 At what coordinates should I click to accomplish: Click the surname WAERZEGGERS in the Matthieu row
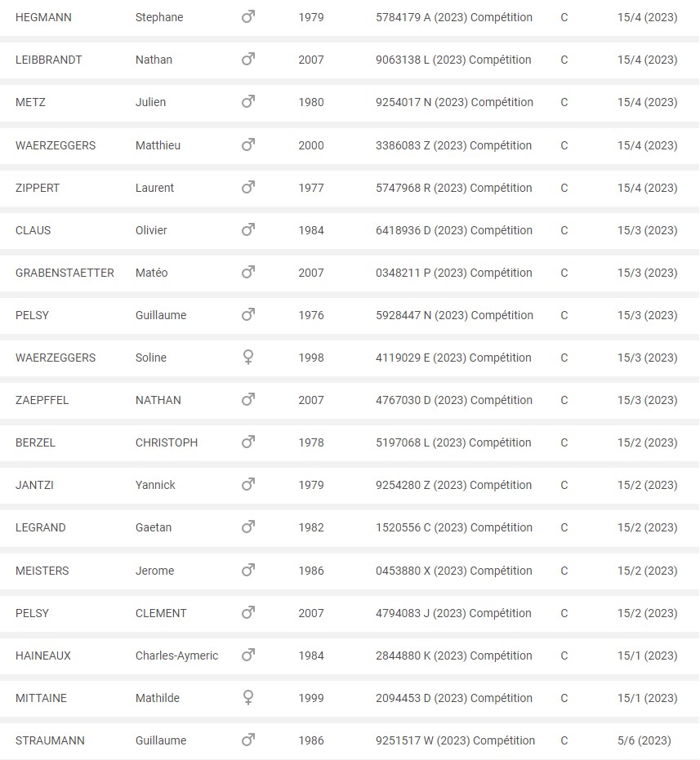(x=56, y=145)
